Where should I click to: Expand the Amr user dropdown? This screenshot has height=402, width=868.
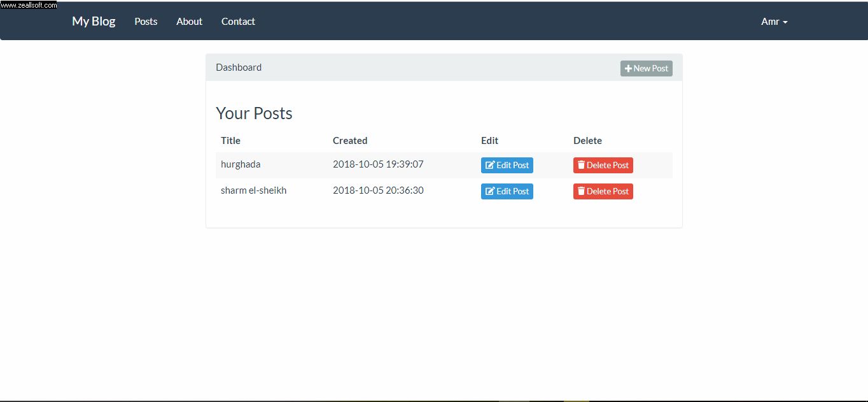(774, 21)
